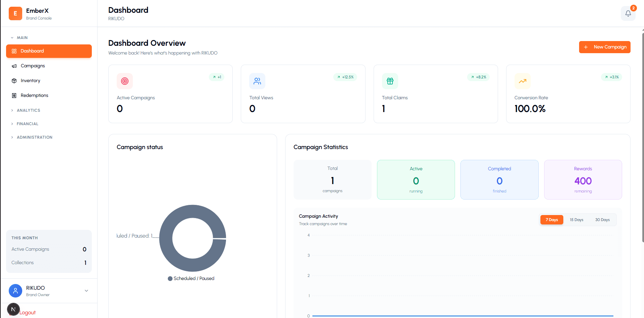Click the EmberX brand logo square
Image resolution: width=644 pixels, height=318 pixels.
click(15, 13)
